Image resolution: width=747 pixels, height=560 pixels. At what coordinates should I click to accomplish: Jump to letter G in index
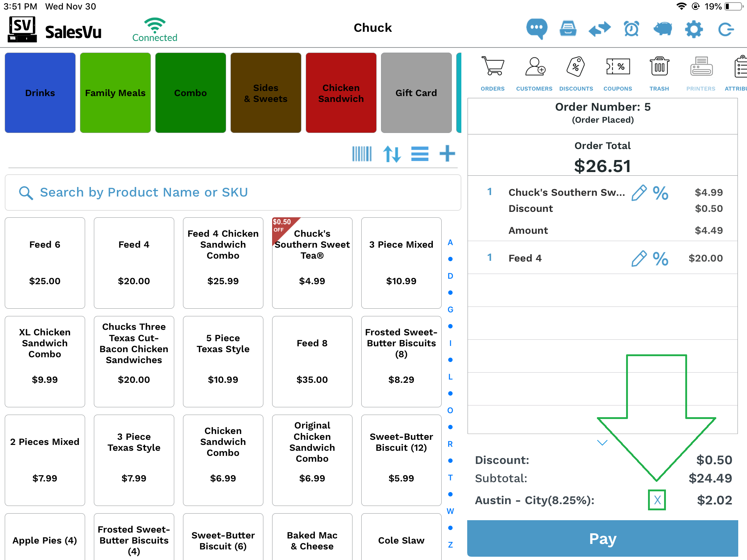pos(450,310)
